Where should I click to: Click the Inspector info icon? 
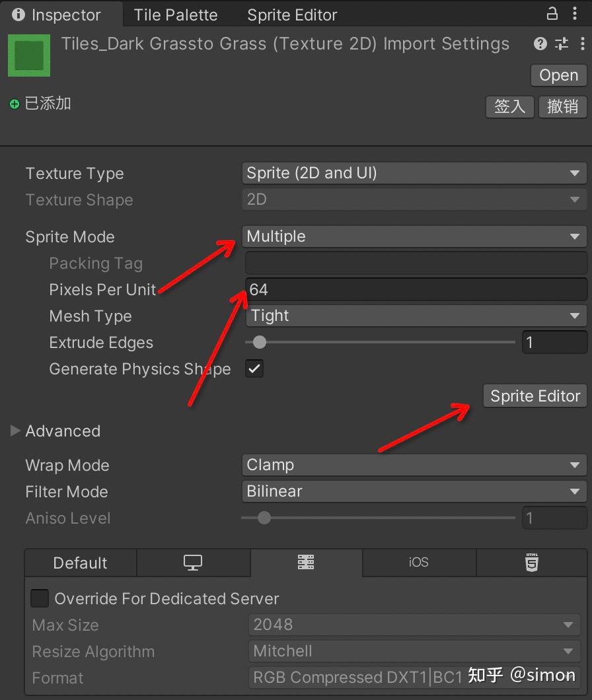pyautogui.click(x=17, y=14)
